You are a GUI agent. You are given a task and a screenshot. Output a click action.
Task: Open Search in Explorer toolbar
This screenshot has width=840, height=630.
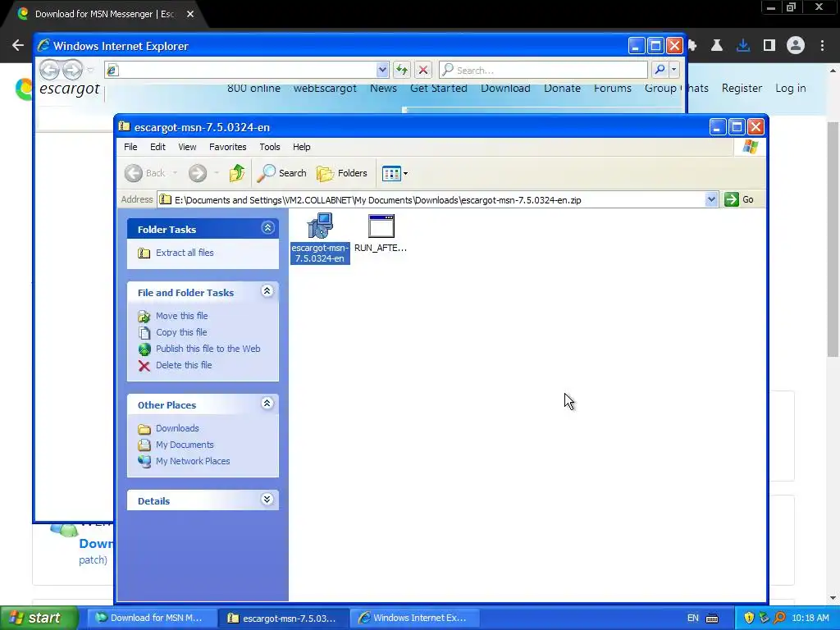pyautogui.click(x=282, y=173)
